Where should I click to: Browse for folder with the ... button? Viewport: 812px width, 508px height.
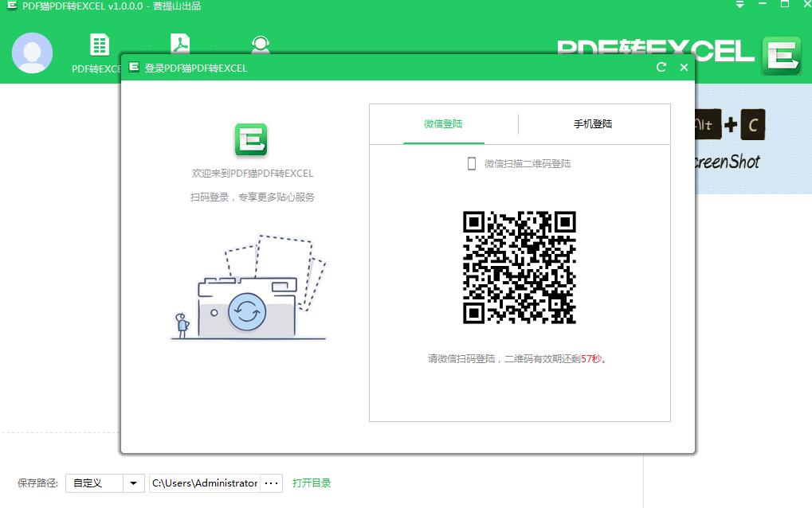[272, 483]
